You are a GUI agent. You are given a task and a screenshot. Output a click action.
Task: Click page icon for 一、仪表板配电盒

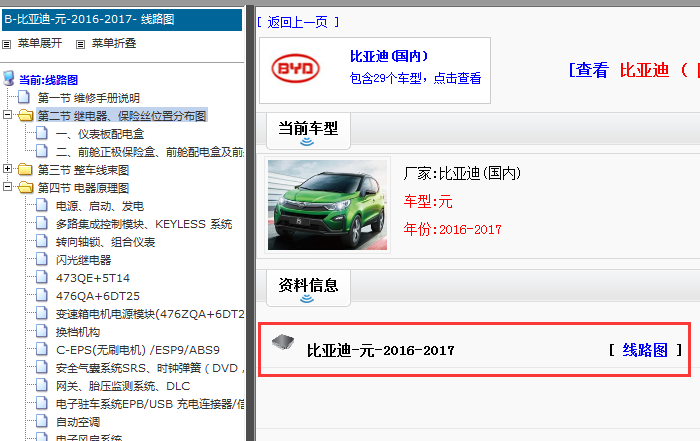pyautogui.click(x=42, y=133)
